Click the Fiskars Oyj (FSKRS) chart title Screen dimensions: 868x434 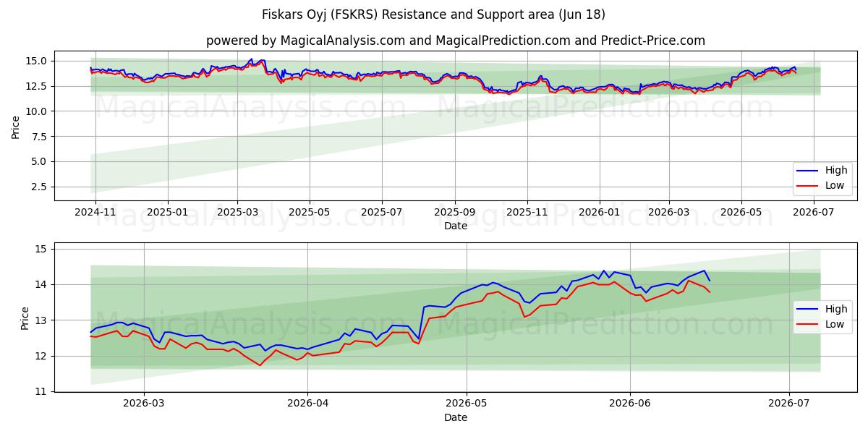(x=434, y=14)
